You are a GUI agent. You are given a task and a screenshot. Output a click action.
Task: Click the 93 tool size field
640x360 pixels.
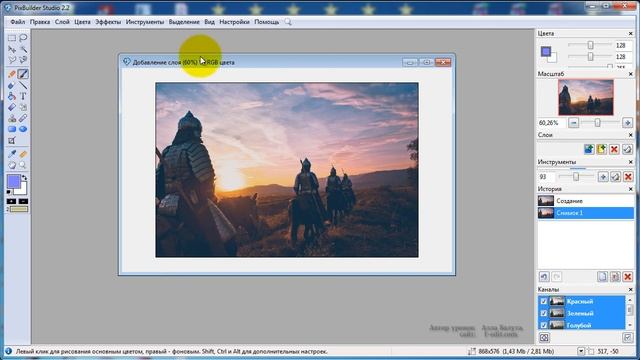click(546, 177)
